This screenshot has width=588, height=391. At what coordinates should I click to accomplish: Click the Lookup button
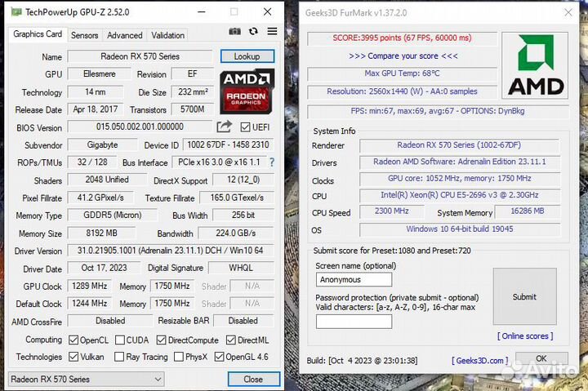pyautogui.click(x=247, y=56)
